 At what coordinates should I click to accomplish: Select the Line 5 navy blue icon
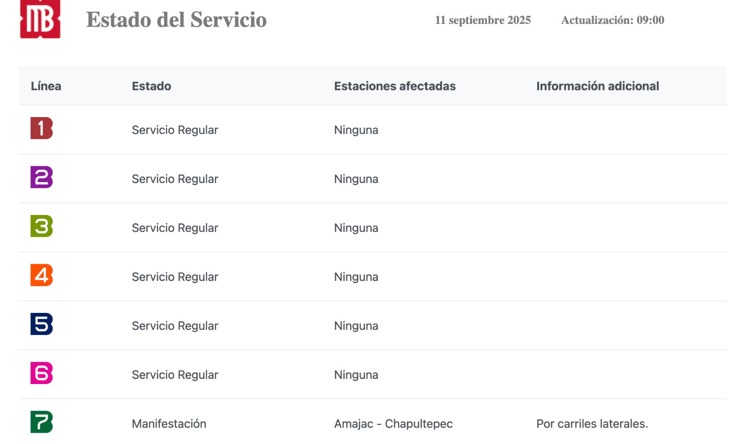coord(42,324)
